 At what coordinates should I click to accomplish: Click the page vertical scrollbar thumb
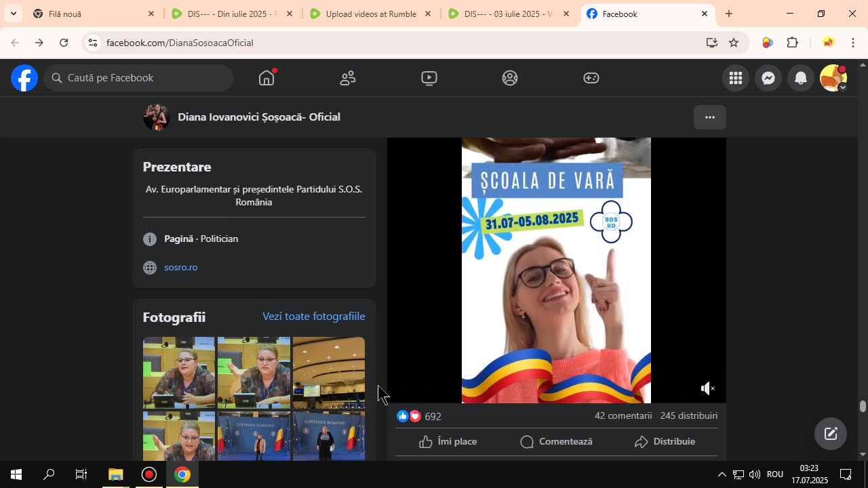click(x=863, y=406)
